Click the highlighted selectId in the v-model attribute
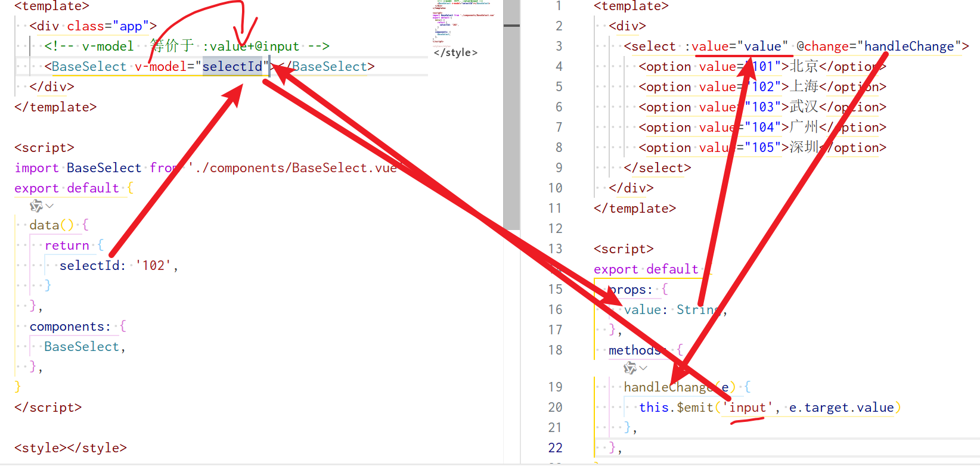This screenshot has width=980, height=466. [232, 66]
